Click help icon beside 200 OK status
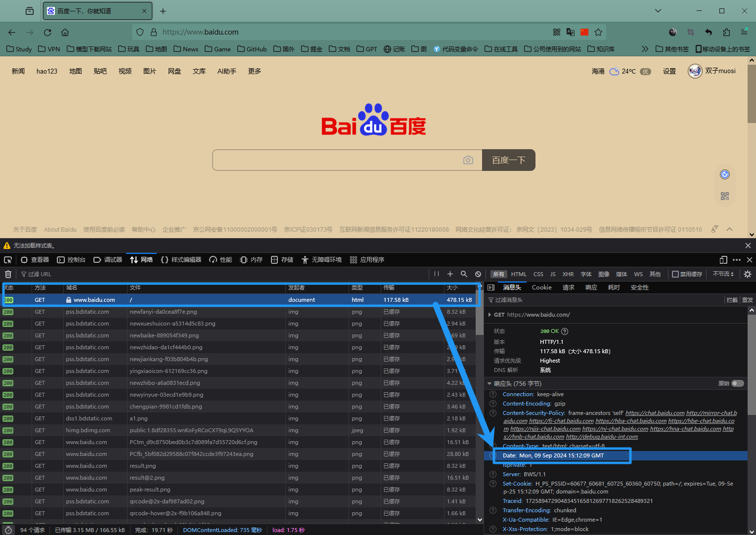The width and height of the screenshot is (756, 535). point(565,331)
